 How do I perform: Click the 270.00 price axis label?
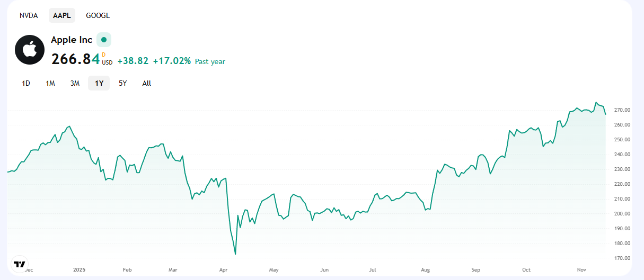click(622, 110)
